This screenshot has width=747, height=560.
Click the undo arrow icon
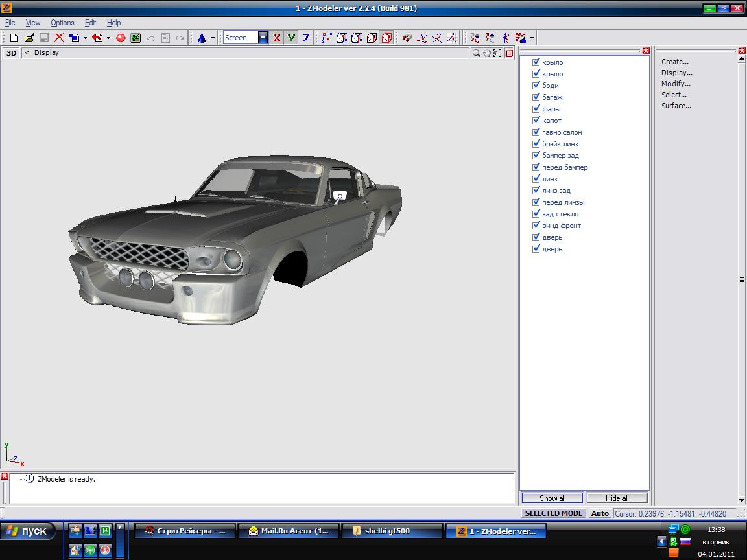pos(150,38)
